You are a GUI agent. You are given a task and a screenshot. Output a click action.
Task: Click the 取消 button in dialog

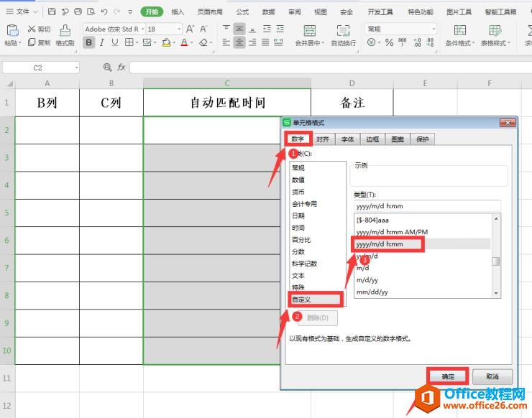[492, 376]
